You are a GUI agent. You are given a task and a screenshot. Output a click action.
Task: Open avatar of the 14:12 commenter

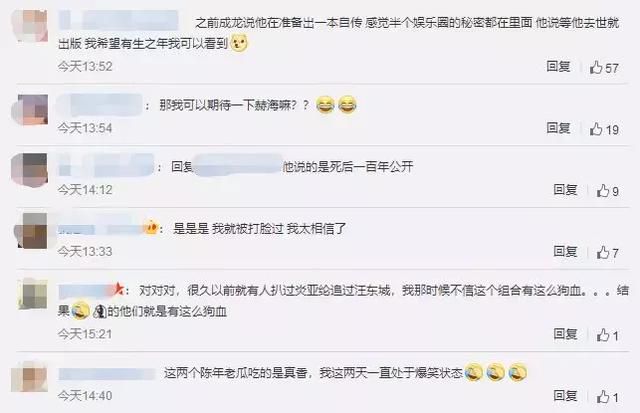[29, 170]
